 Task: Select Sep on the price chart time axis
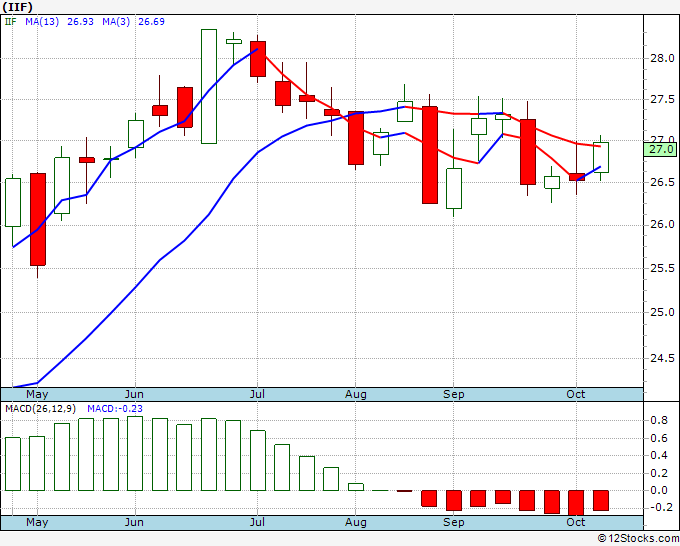point(454,394)
